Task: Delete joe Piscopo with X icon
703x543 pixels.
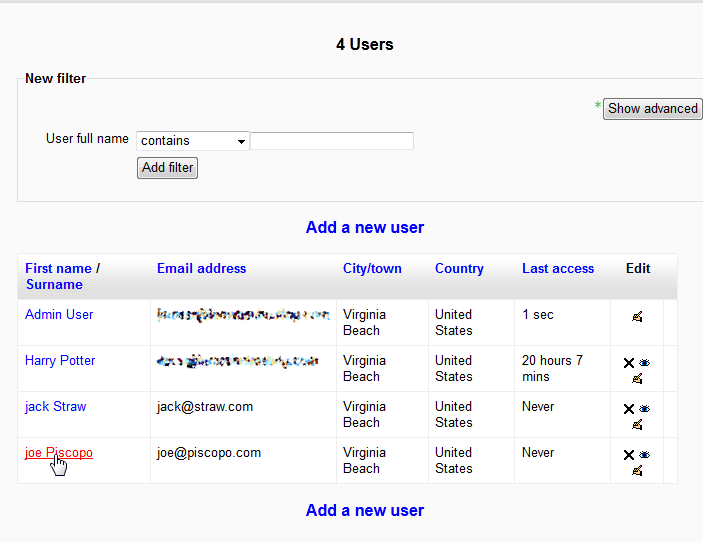Action: pyautogui.click(x=629, y=455)
